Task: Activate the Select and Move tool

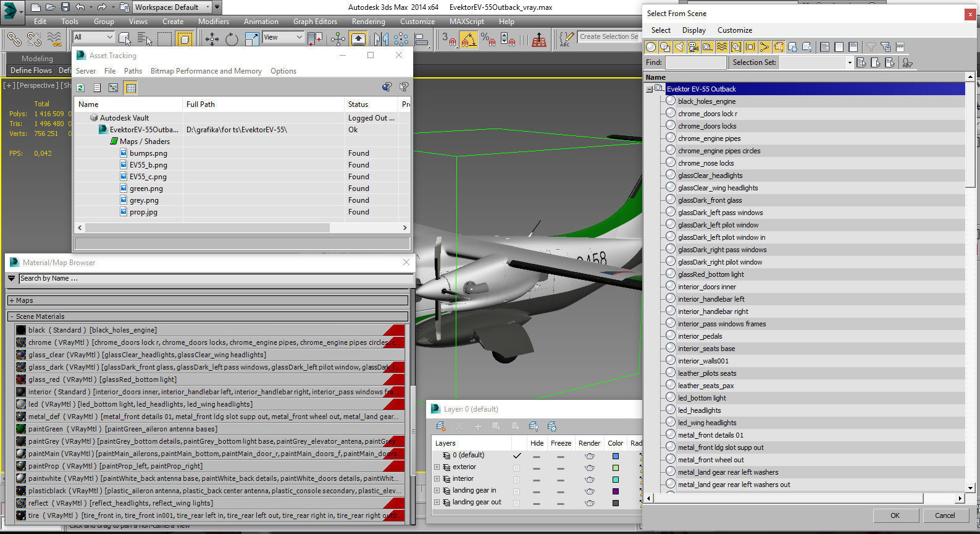Action: [212, 39]
